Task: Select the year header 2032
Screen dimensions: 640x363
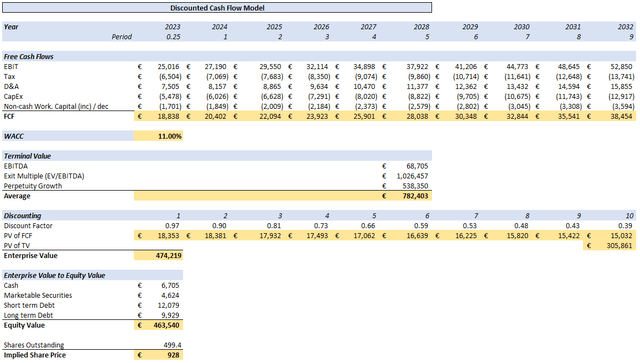Action: [625, 27]
